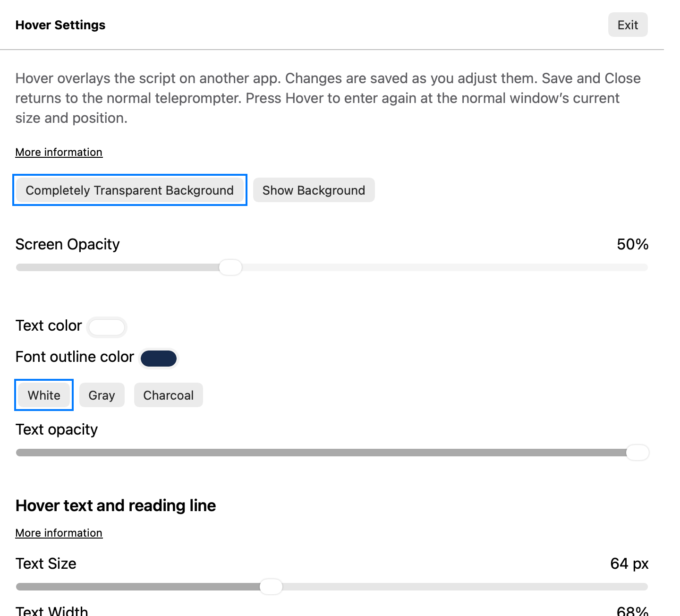Click the Screen Opacity label
The height and width of the screenshot is (616, 680).
(68, 244)
